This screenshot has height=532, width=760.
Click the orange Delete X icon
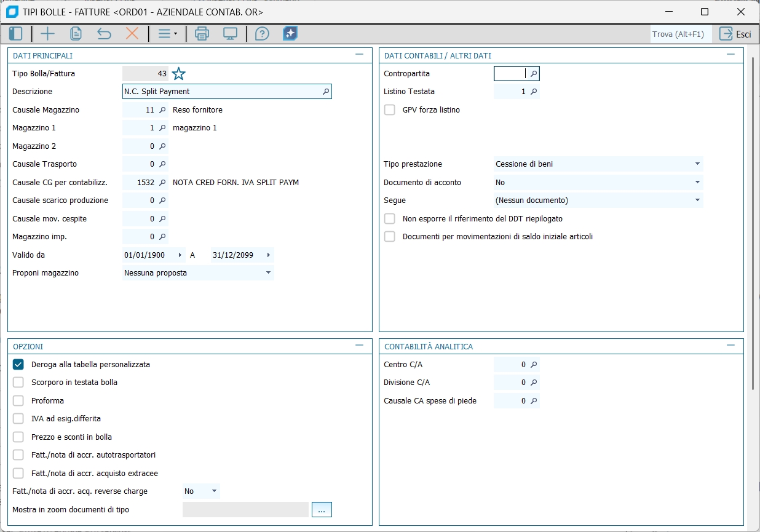pos(132,34)
